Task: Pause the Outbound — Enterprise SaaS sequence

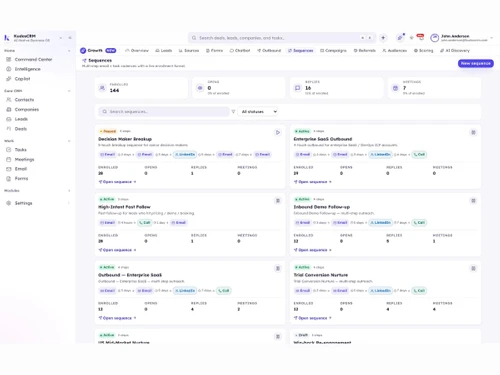Action: click(278, 268)
